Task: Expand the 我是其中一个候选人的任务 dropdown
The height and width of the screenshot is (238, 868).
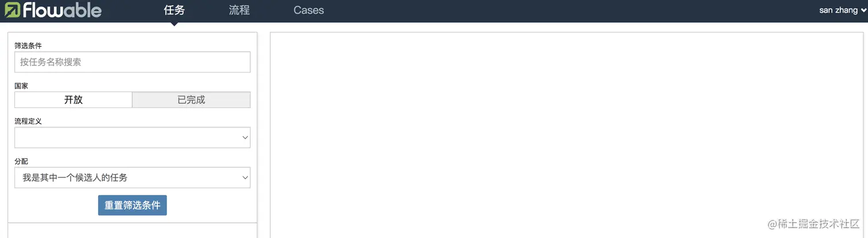Action: (x=133, y=178)
